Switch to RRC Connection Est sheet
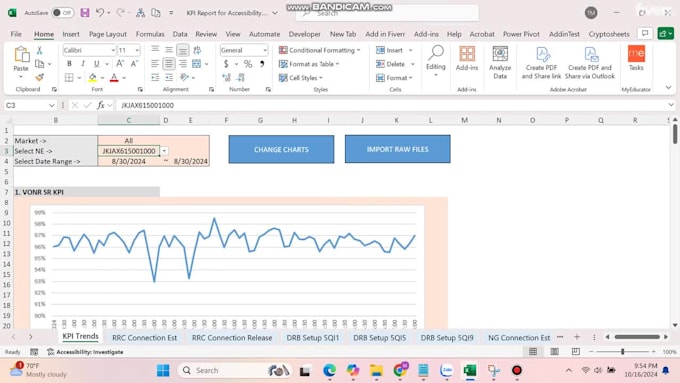The width and height of the screenshot is (680, 383). (144, 337)
